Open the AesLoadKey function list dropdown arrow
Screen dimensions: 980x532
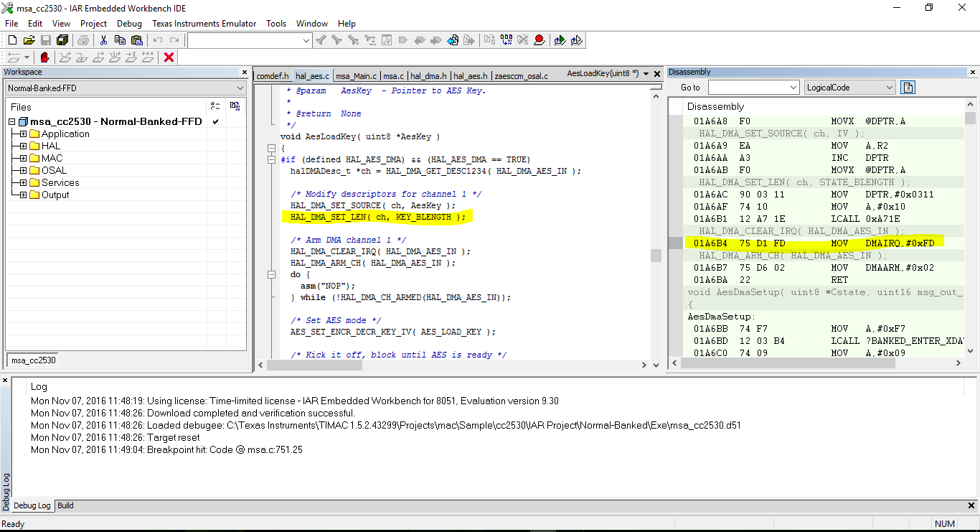pos(646,74)
